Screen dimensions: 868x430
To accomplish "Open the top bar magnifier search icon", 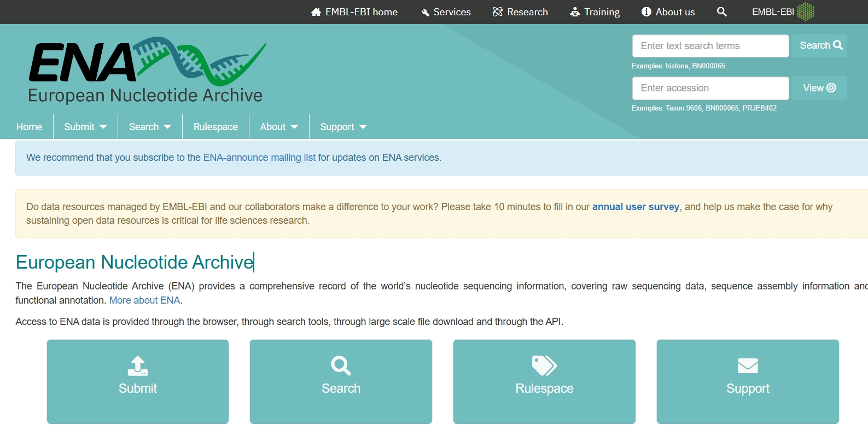I will 722,12.
